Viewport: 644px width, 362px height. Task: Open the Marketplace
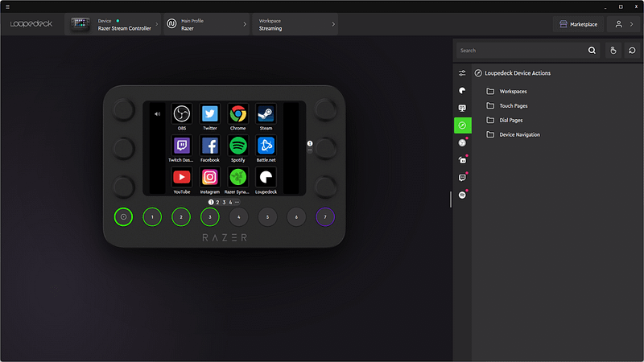coord(578,24)
